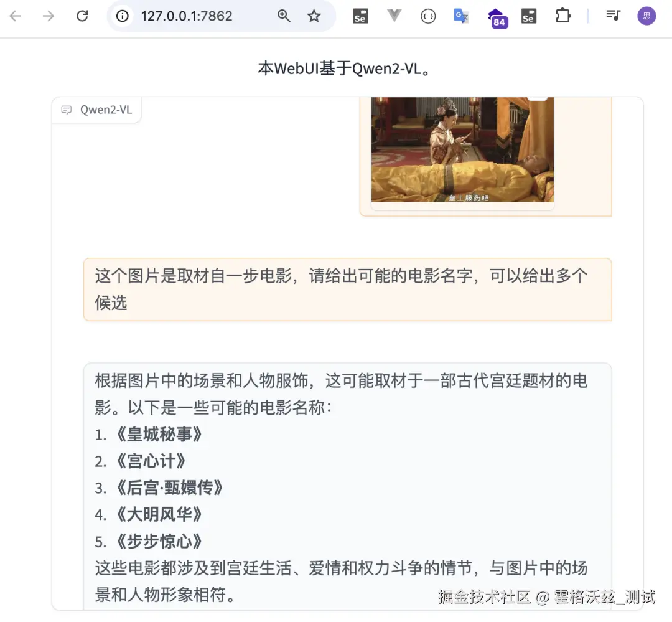Image resolution: width=672 pixels, height=622 pixels.
Task: Open the browser profile avatar labeled 思
Action: (646, 16)
